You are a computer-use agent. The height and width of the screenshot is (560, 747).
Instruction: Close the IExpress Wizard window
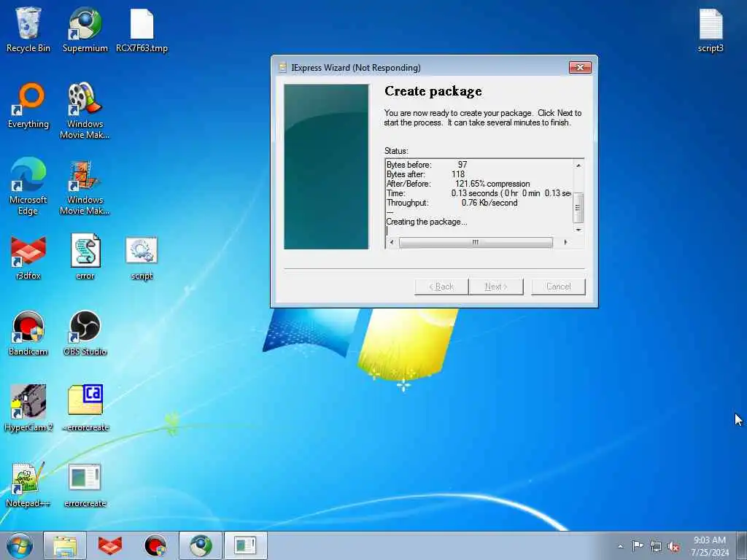tap(580, 67)
